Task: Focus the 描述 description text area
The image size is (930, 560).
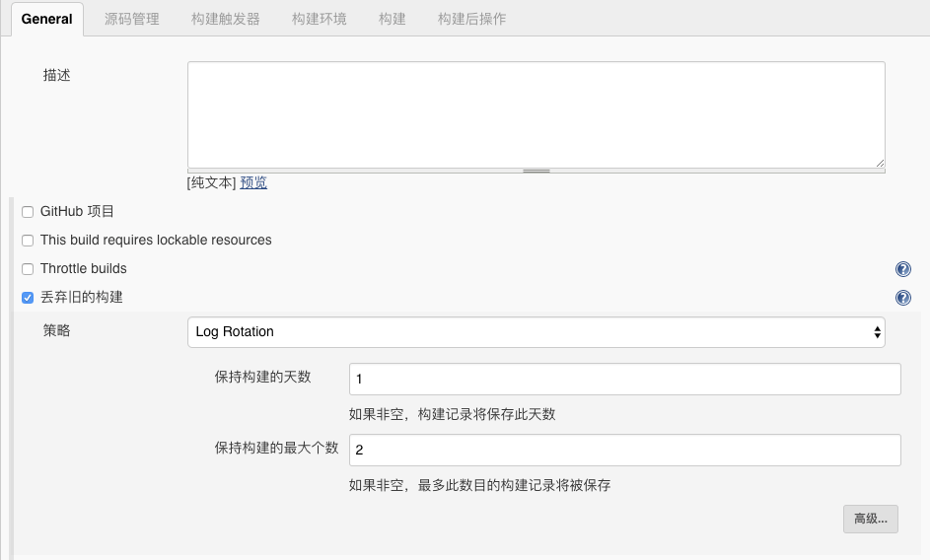Action: (x=537, y=115)
